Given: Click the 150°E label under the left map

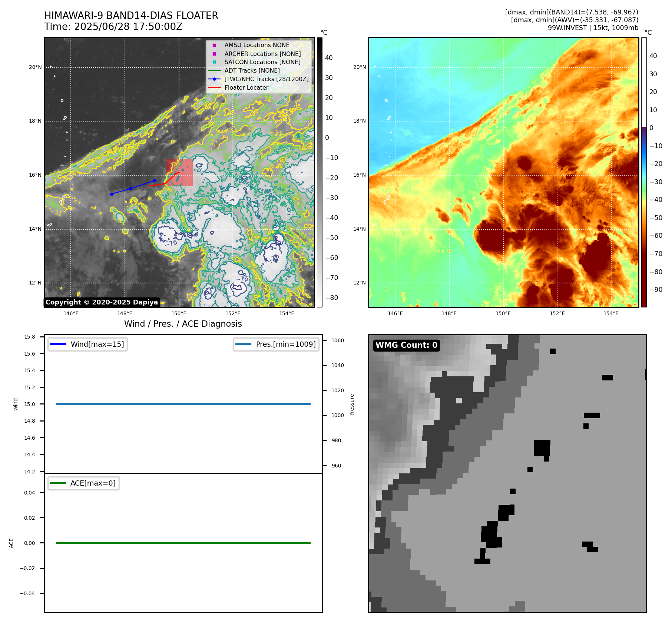Looking at the screenshot, I should [179, 313].
